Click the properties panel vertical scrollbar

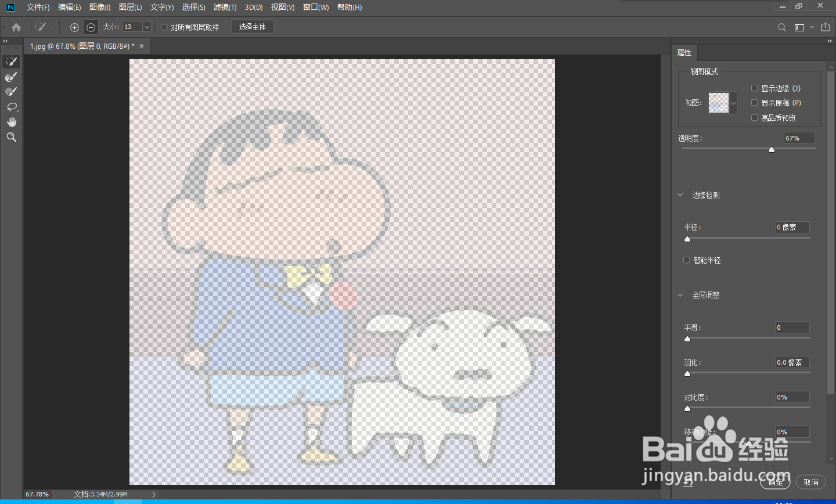coord(831,232)
